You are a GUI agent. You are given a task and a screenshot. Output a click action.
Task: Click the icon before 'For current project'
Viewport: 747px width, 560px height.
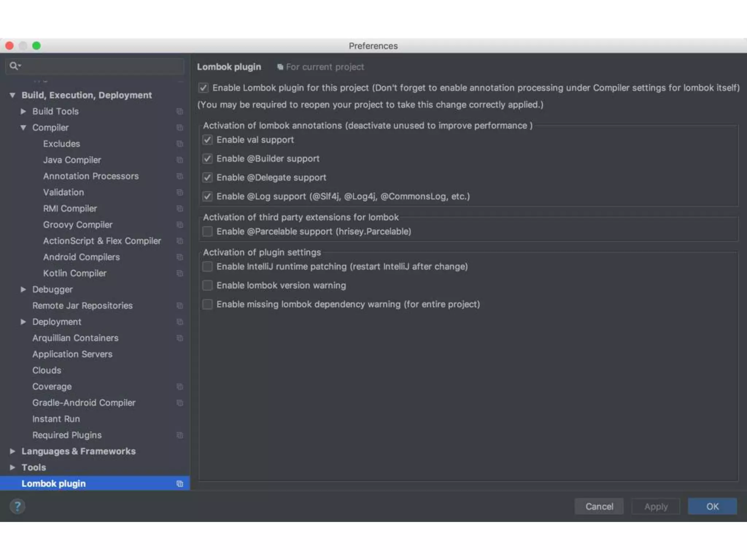tap(280, 67)
